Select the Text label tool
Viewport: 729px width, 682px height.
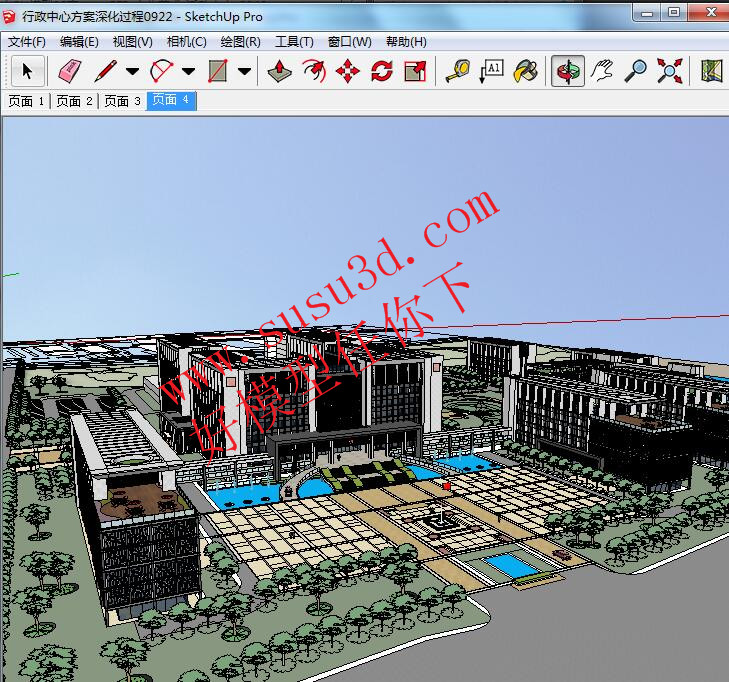492,71
